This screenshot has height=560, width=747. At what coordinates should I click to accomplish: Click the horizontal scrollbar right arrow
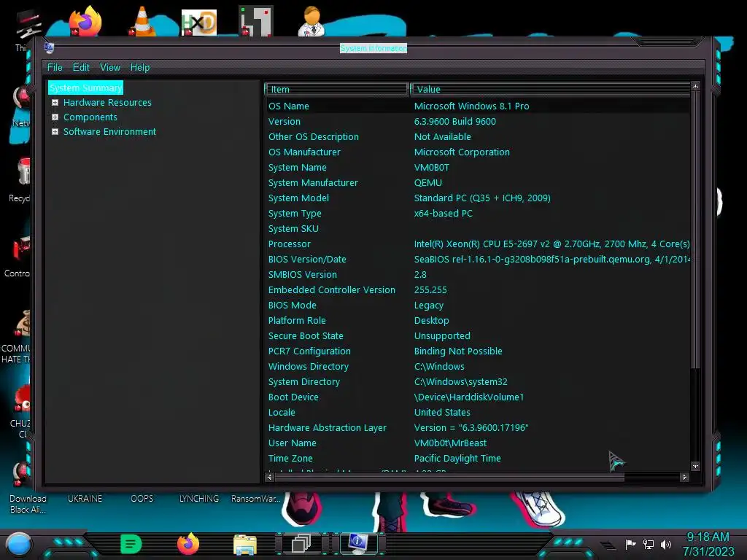click(684, 477)
